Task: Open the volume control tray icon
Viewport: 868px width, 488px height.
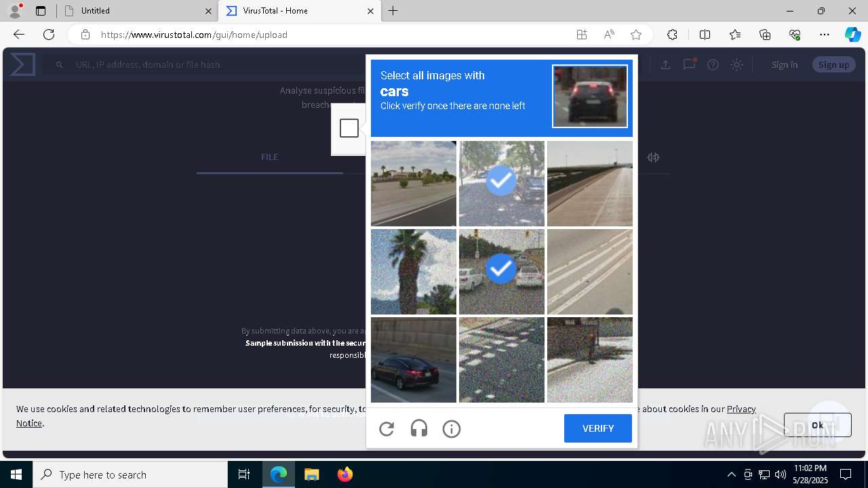Action: 781,474
